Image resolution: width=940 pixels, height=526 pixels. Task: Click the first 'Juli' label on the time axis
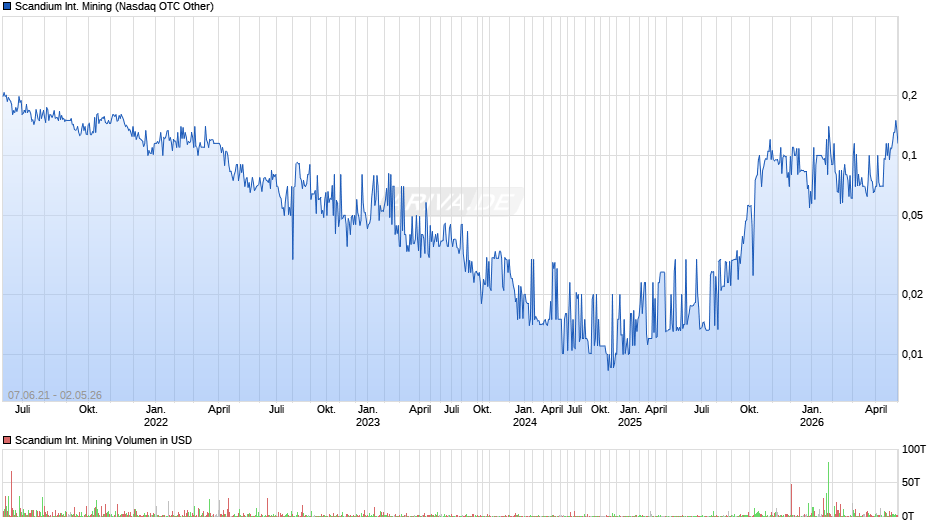point(22,409)
